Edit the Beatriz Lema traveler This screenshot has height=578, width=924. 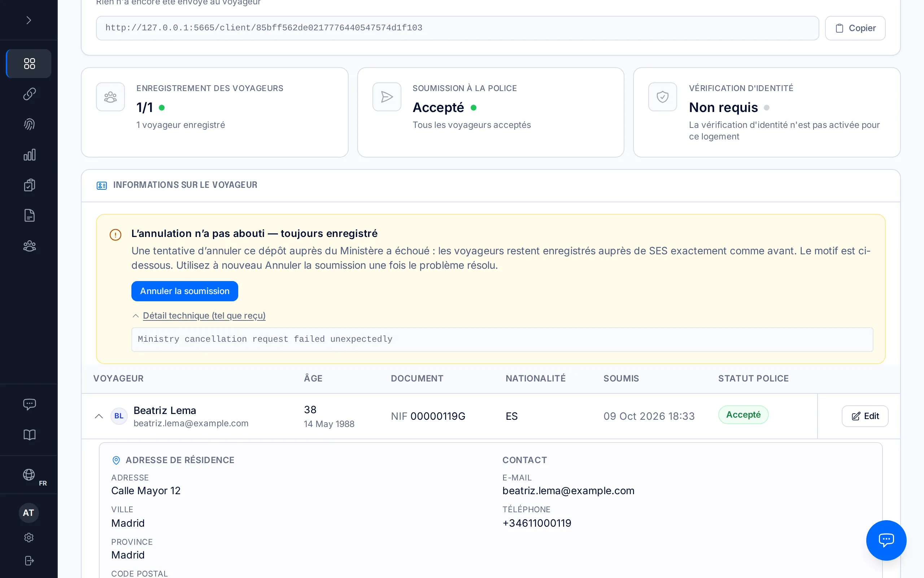point(865,416)
